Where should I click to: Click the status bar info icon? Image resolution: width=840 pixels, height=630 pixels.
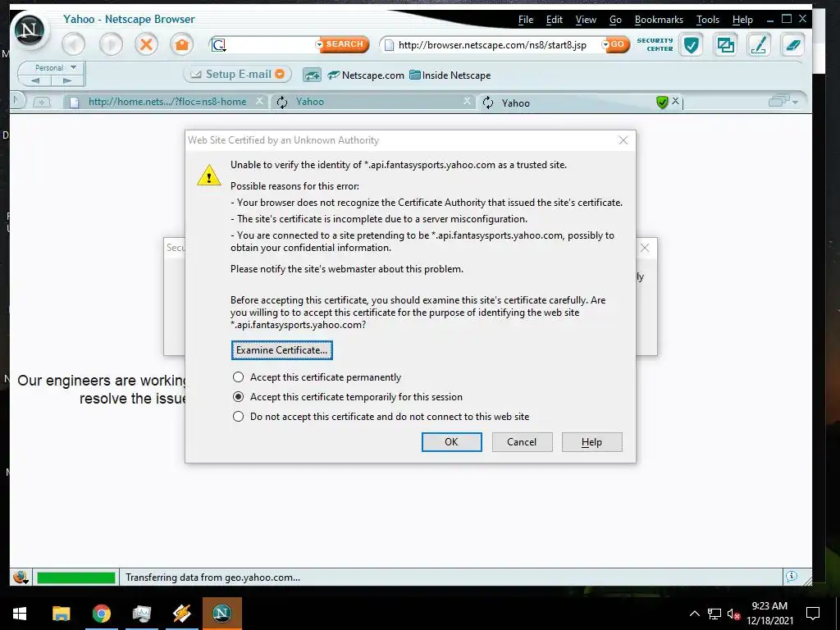point(792,577)
